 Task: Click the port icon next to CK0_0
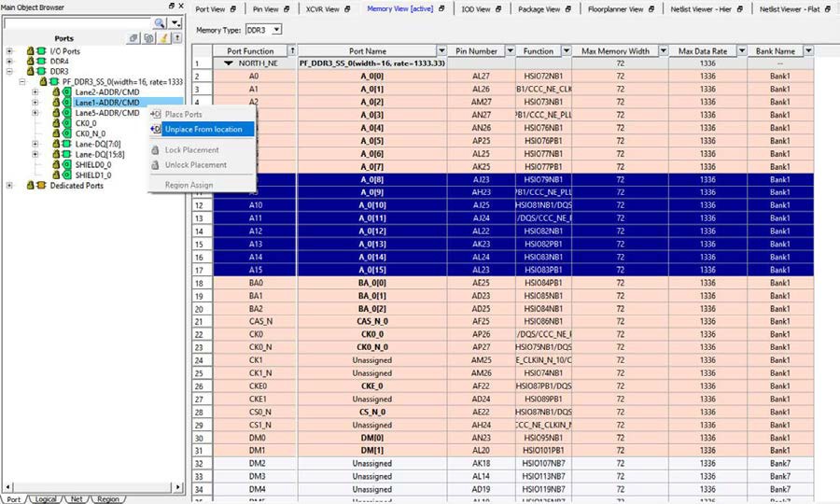(66, 123)
